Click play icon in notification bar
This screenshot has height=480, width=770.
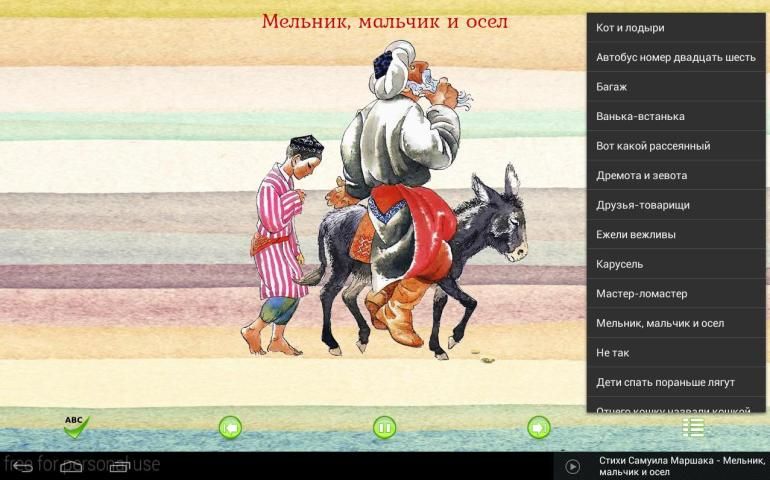tap(573, 466)
